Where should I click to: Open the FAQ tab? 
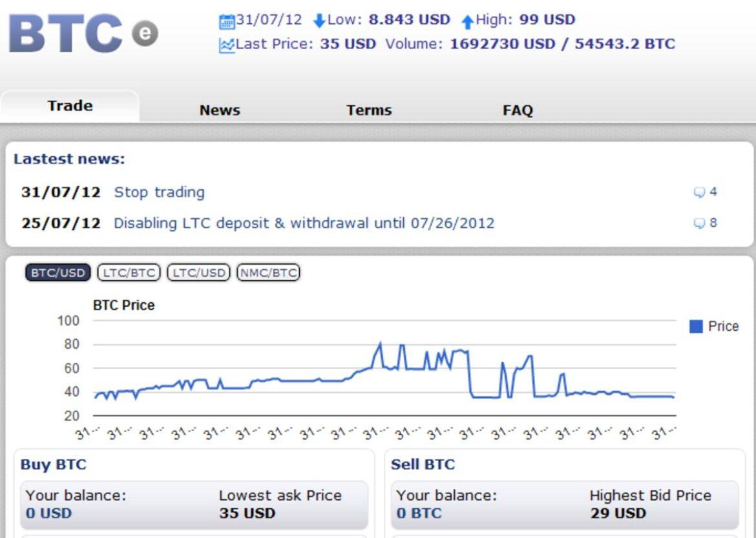click(518, 110)
